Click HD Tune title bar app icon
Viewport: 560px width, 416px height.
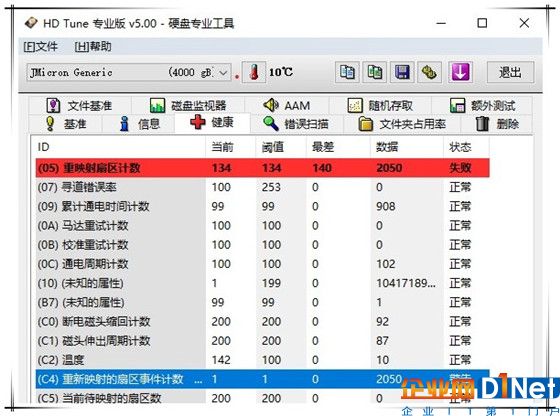tap(31, 23)
